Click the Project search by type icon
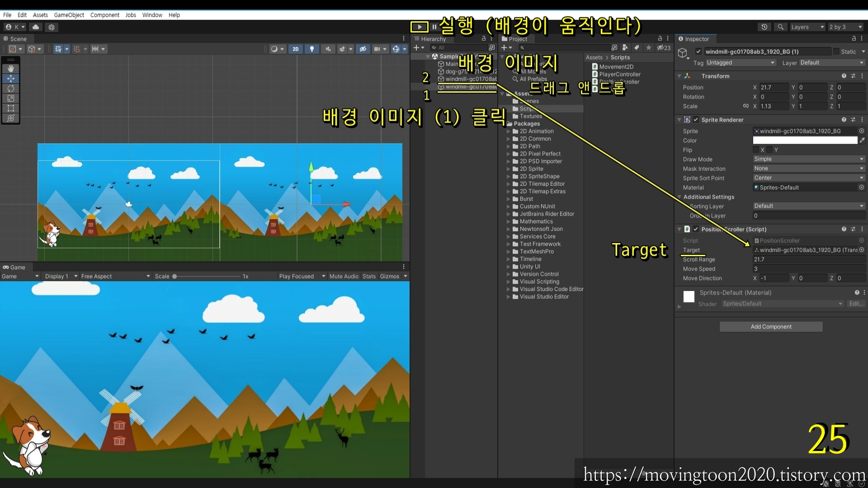This screenshot has height=488, width=868. click(625, 47)
